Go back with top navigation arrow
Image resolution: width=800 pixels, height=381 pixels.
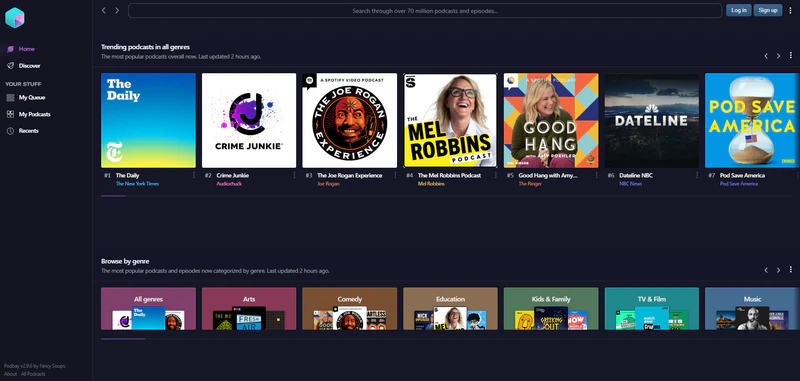click(x=104, y=10)
